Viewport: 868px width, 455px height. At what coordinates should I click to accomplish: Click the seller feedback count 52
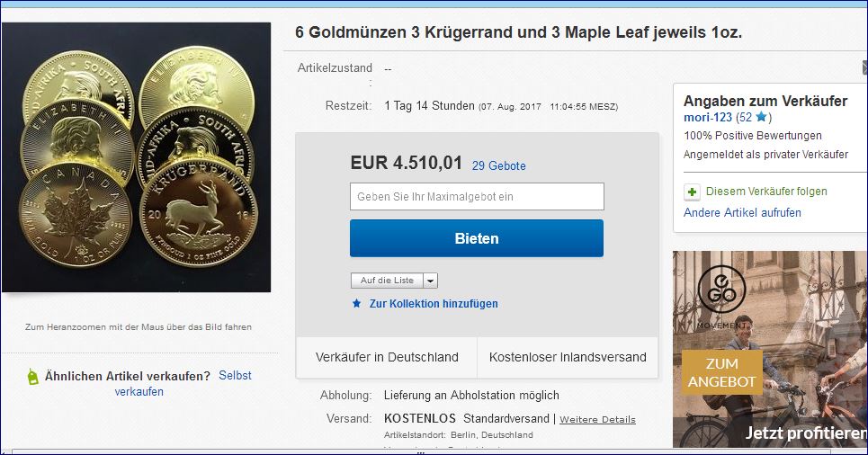tap(746, 118)
